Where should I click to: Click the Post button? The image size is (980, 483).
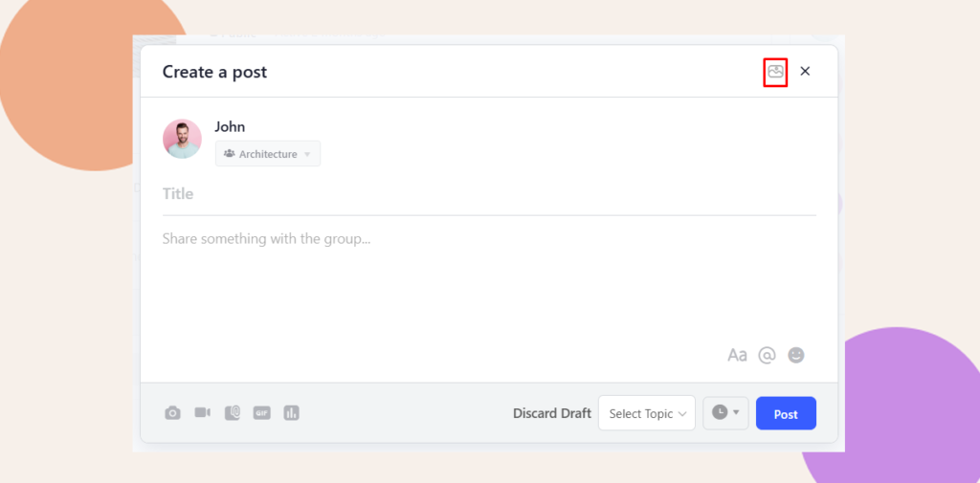pos(786,413)
